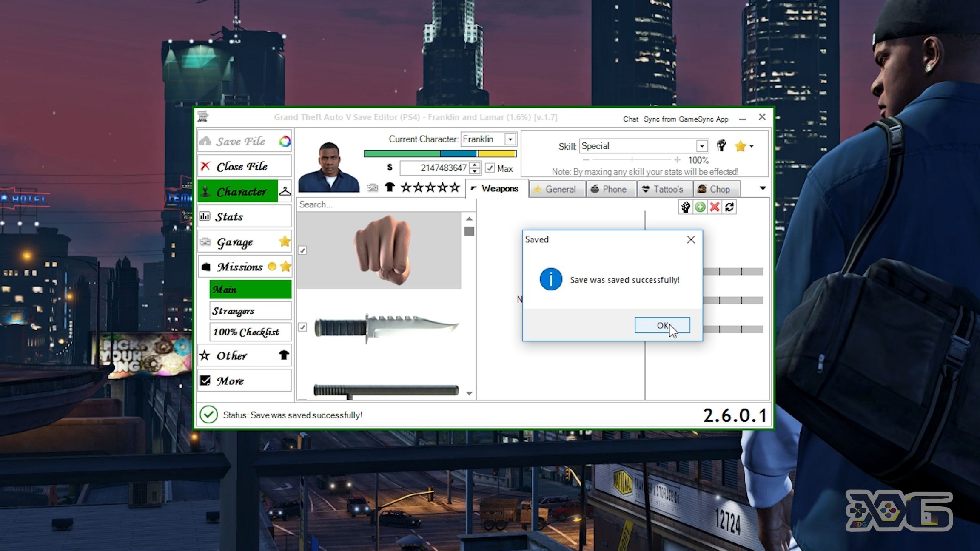The width and height of the screenshot is (980, 551).
Task: Select the Character section
Action: coord(238,191)
